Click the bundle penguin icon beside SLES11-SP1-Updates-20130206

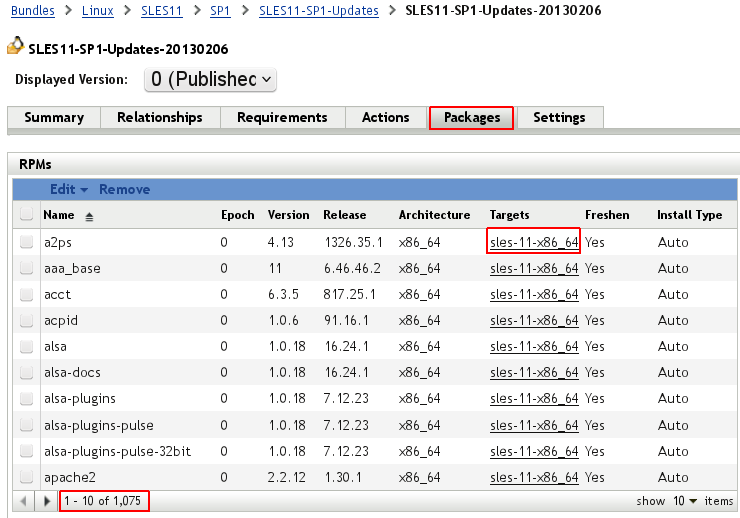(15, 46)
